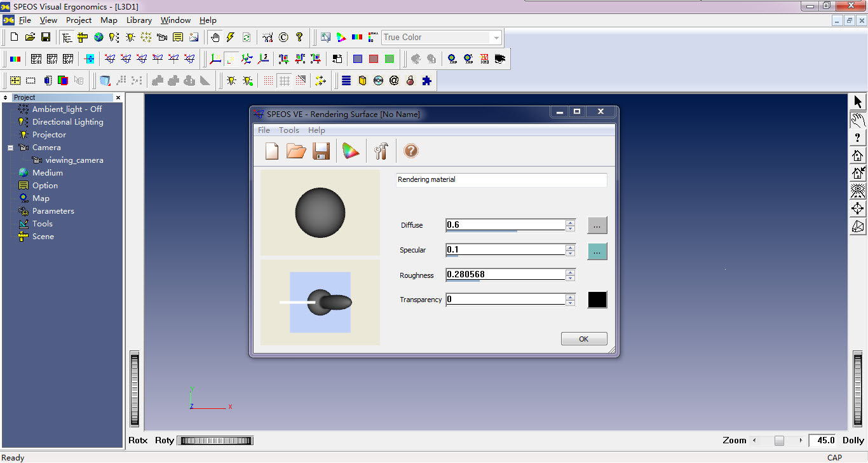The image size is (868, 463).
Task: Select the hand view mode in right toolbar
Action: pos(858,120)
